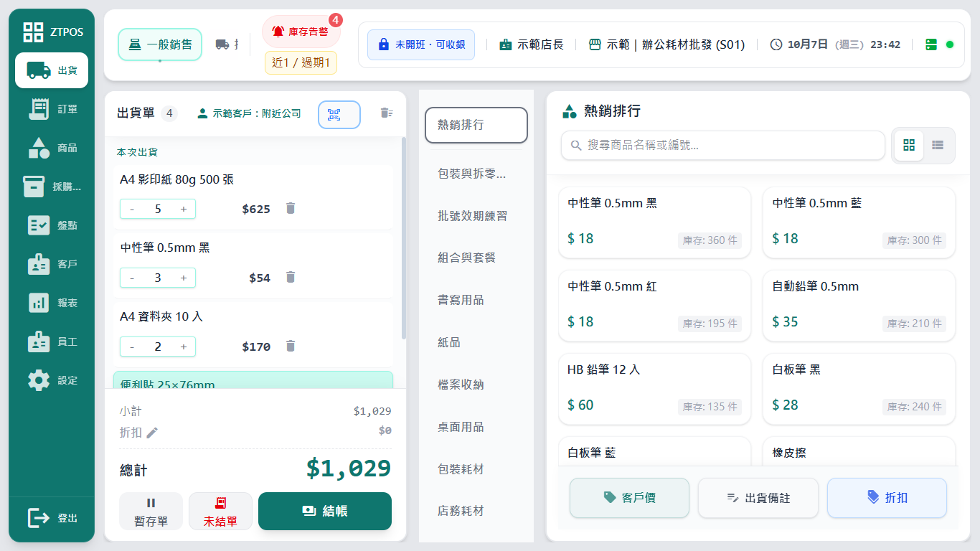The height and width of the screenshot is (551, 980).
Task: Select 包裝與拆零 category
Action: pyautogui.click(x=476, y=174)
